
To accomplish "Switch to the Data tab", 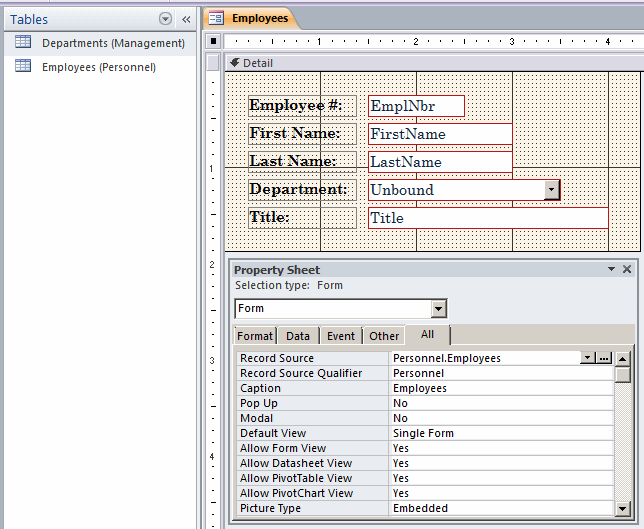I will tap(298, 336).
